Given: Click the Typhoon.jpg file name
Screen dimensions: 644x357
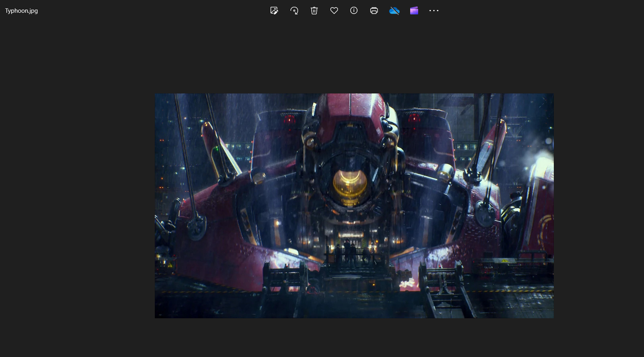Looking at the screenshot, I should [22, 11].
